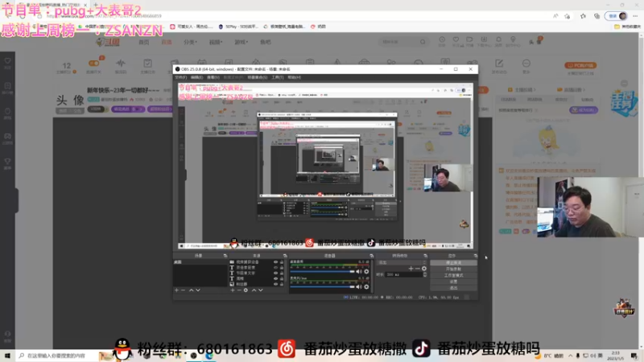Add a transition with plus icon
Viewport: 644px width, 362px height.
411,269
